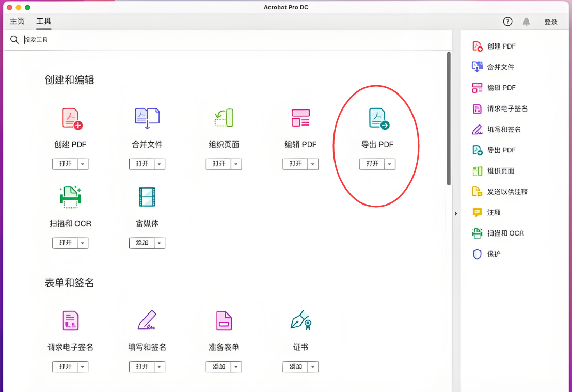Open the notifications bell icon

tap(526, 22)
